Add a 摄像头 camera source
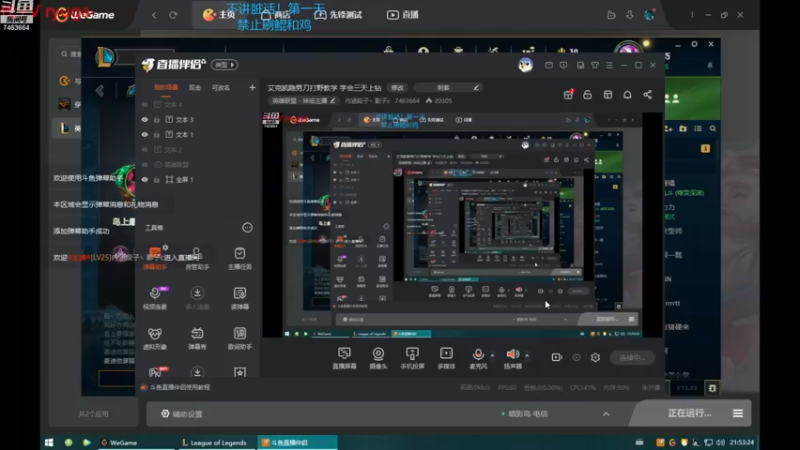Image resolution: width=800 pixels, height=450 pixels. (x=378, y=358)
